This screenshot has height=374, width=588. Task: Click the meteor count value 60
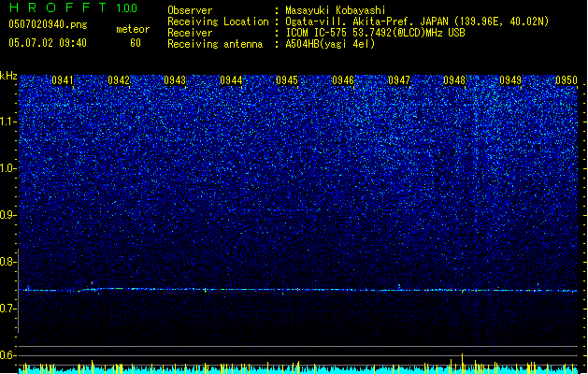[136, 43]
